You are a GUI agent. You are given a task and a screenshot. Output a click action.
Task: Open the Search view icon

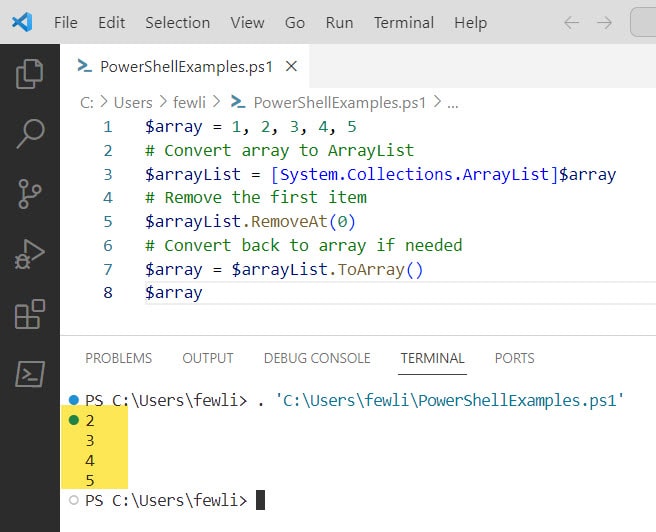click(x=30, y=134)
